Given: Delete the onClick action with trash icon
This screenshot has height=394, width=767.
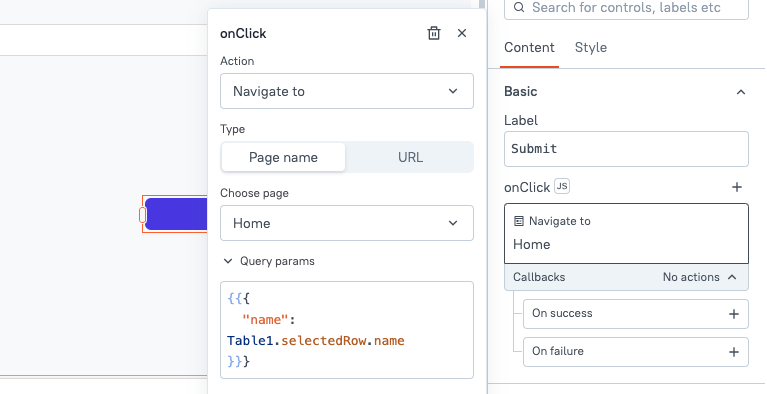Looking at the screenshot, I should [434, 33].
